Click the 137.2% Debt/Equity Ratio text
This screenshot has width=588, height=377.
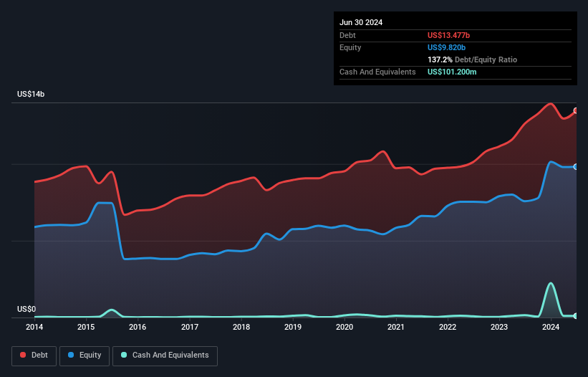coord(472,59)
